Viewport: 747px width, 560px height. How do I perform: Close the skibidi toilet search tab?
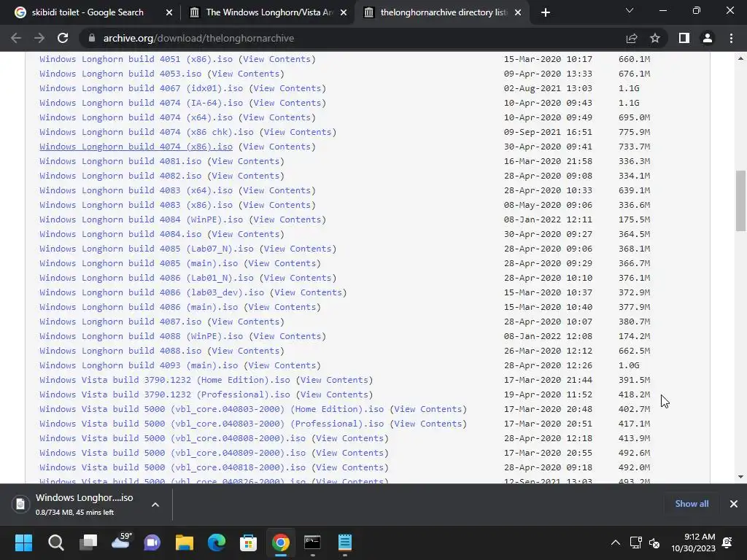(x=169, y=12)
